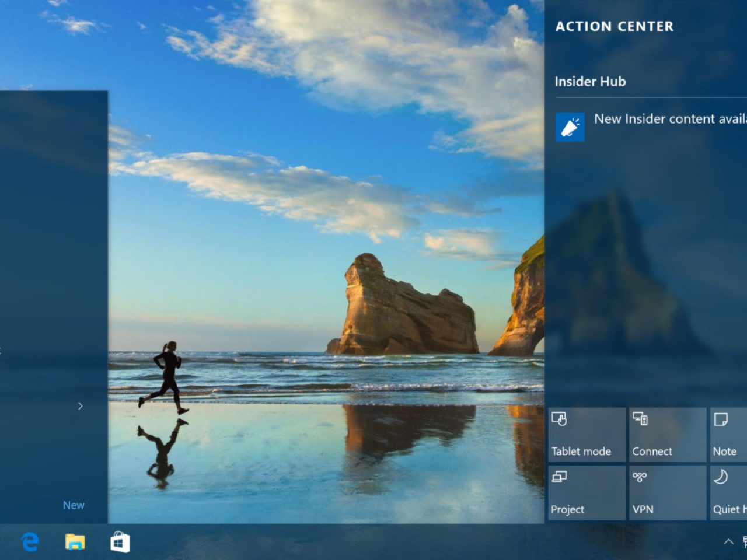The width and height of the screenshot is (747, 560).
Task: Open the Windows Store taskbar icon
Action: (120, 542)
